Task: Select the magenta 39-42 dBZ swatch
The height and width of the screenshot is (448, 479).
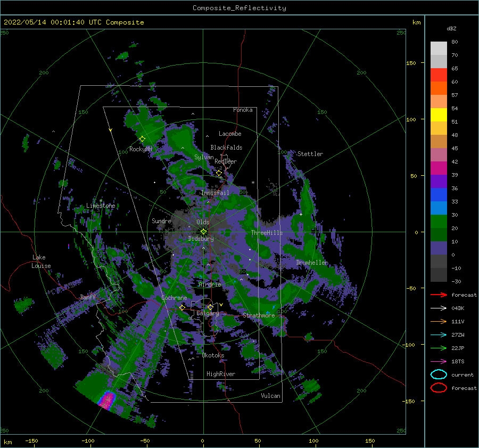Action: [439, 168]
